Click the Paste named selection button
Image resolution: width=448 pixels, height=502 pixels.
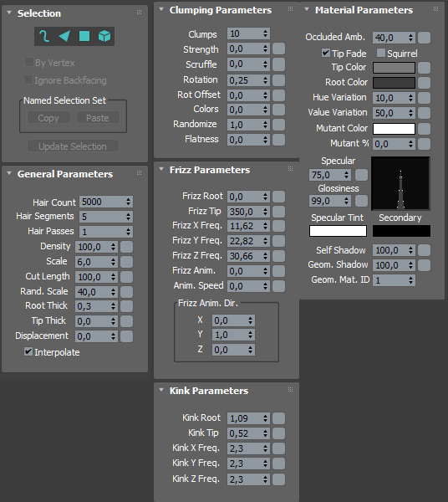[x=98, y=118]
